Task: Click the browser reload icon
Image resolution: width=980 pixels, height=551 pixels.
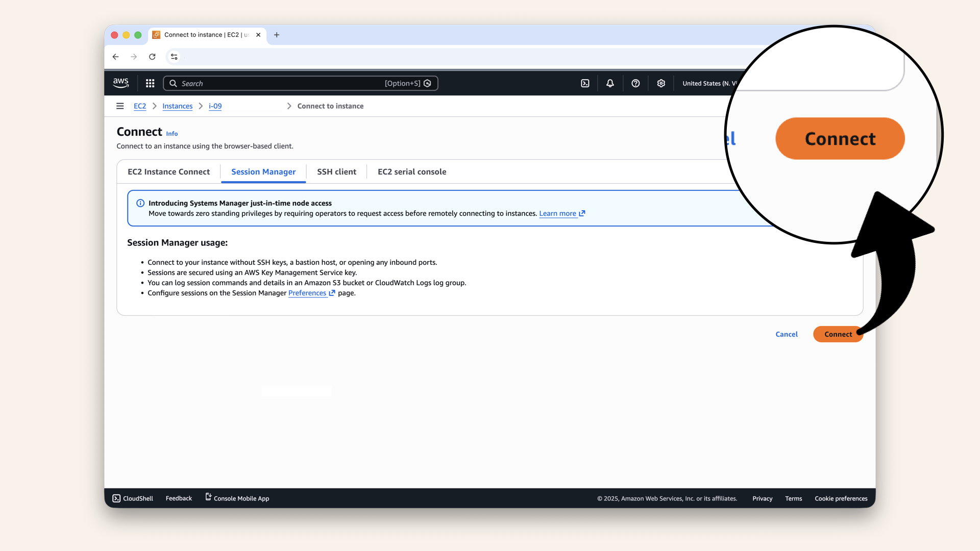Action: pyautogui.click(x=152, y=57)
